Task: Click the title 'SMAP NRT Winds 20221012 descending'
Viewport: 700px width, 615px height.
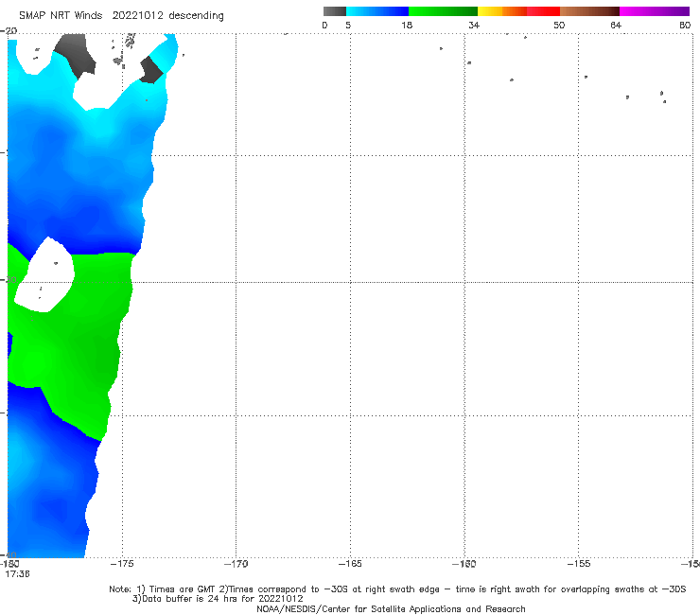Action: click(121, 16)
